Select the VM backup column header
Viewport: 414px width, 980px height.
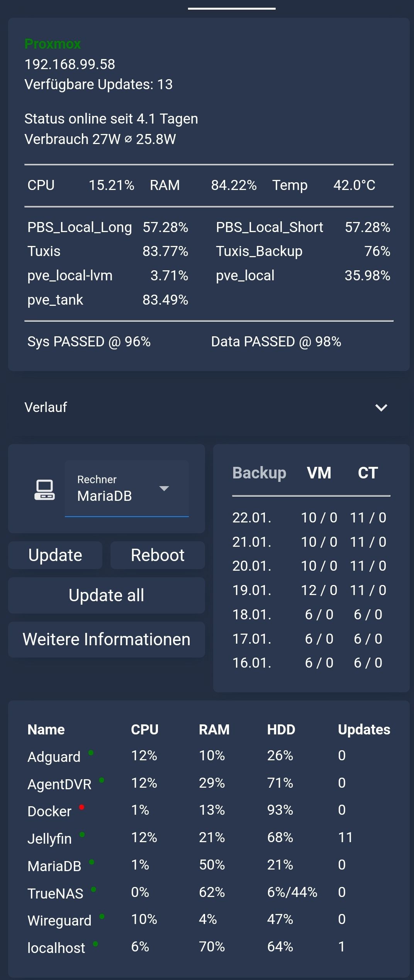tap(319, 473)
